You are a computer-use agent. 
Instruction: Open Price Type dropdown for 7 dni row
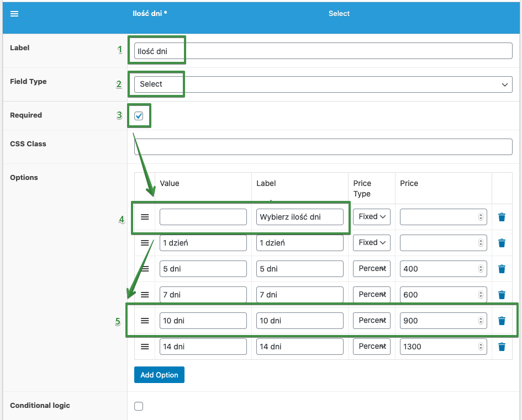coord(372,295)
